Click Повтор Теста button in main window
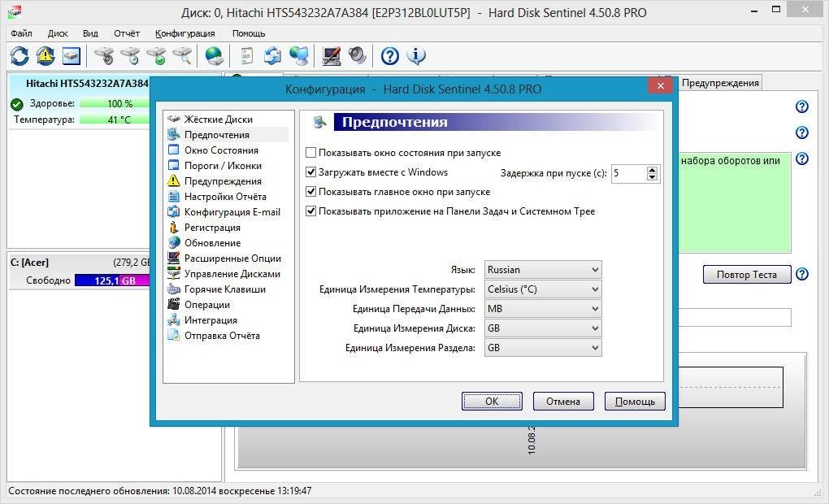The image size is (829, 504). [x=747, y=275]
